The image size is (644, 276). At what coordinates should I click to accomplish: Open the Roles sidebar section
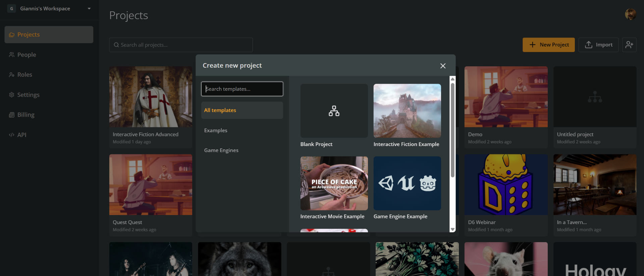[49, 75]
